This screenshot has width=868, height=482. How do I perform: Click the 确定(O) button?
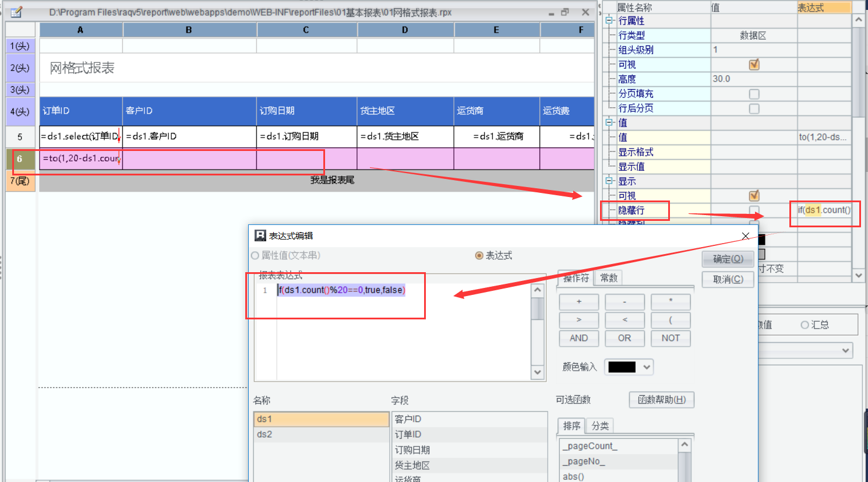point(728,259)
